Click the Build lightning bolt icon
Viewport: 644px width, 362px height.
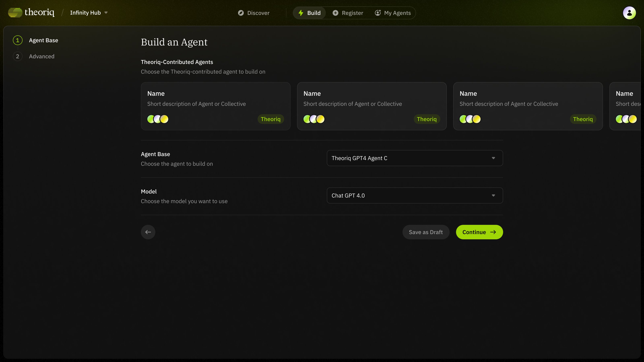pos(301,13)
